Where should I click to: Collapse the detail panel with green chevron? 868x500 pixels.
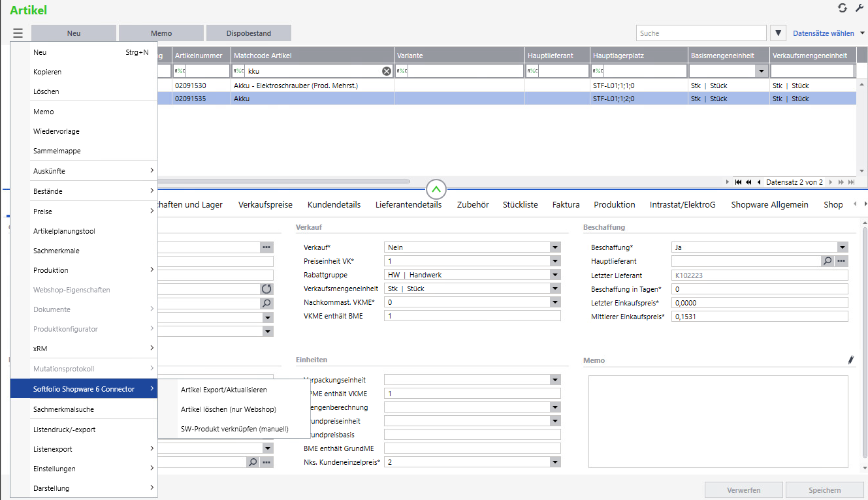tap(436, 189)
